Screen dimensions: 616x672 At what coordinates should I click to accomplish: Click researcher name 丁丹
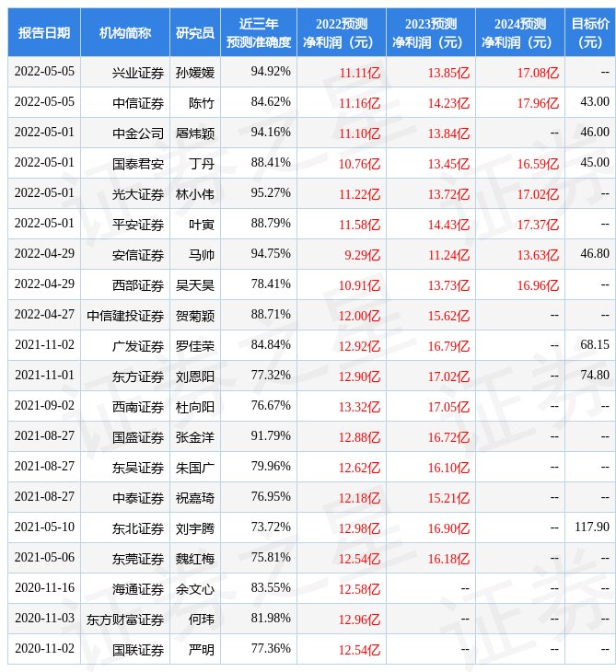[x=202, y=164]
